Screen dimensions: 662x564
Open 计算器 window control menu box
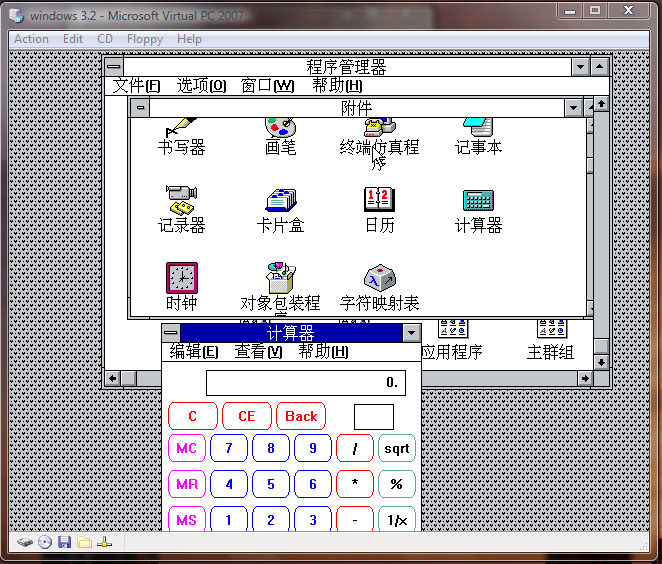pyautogui.click(x=171, y=333)
